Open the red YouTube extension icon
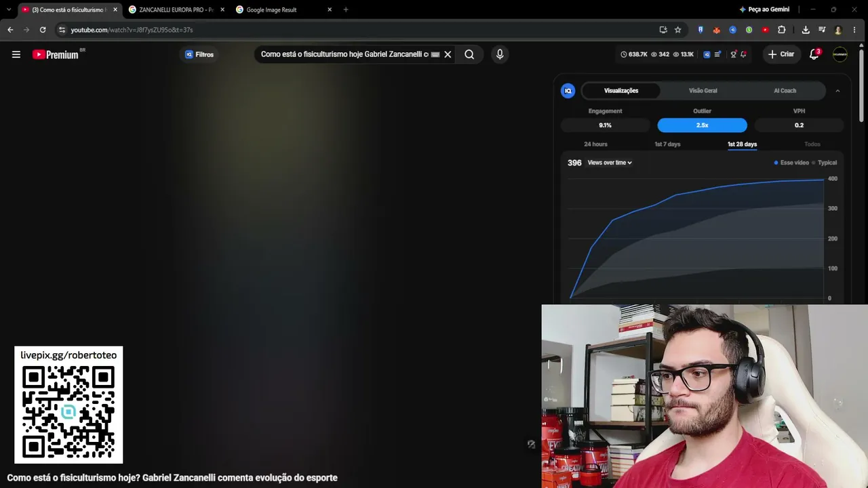The image size is (868, 488). [766, 30]
